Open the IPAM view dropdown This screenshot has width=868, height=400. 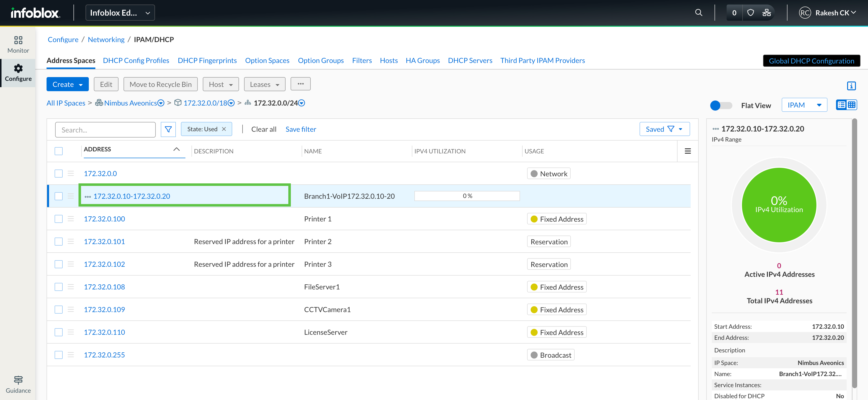click(x=804, y=105)
